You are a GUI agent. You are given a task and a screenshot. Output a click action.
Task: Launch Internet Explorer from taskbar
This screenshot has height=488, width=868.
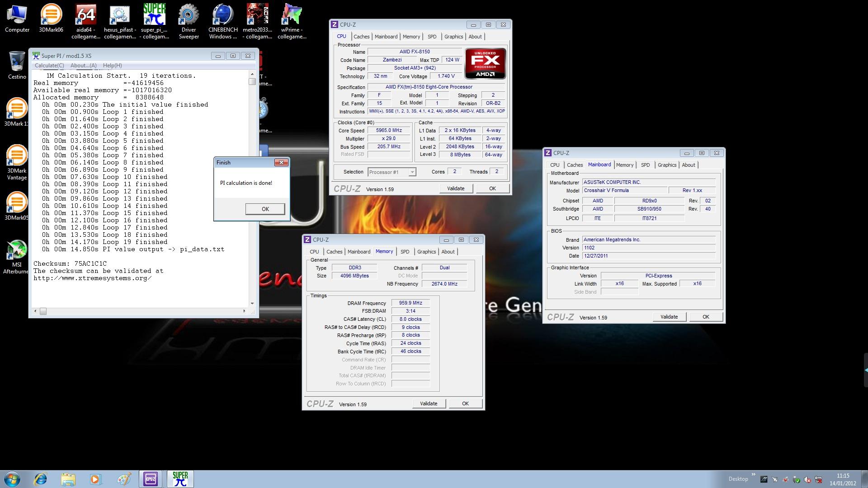point(41,479)
